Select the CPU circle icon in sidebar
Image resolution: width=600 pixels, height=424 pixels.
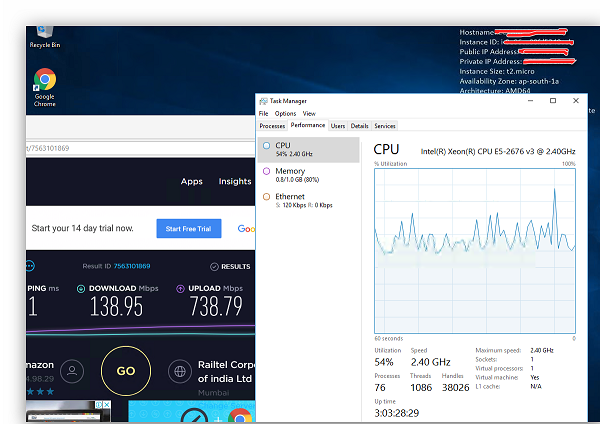coord(266,145)
